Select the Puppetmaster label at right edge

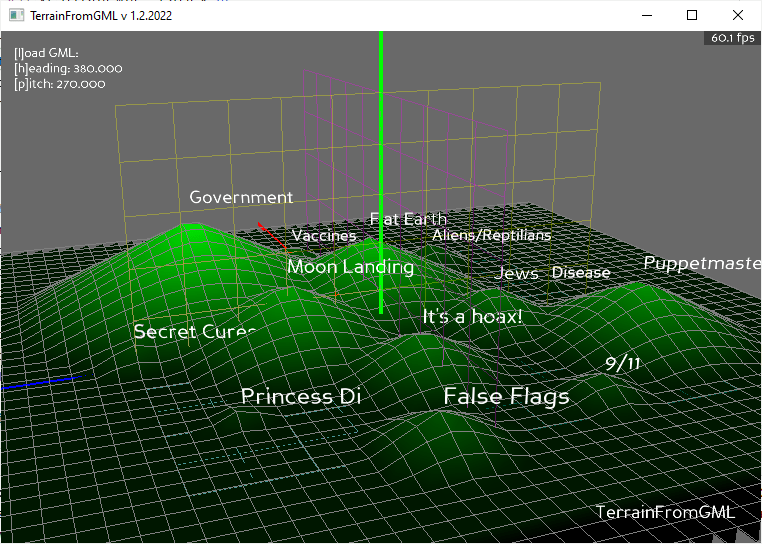tap(701, 263)
